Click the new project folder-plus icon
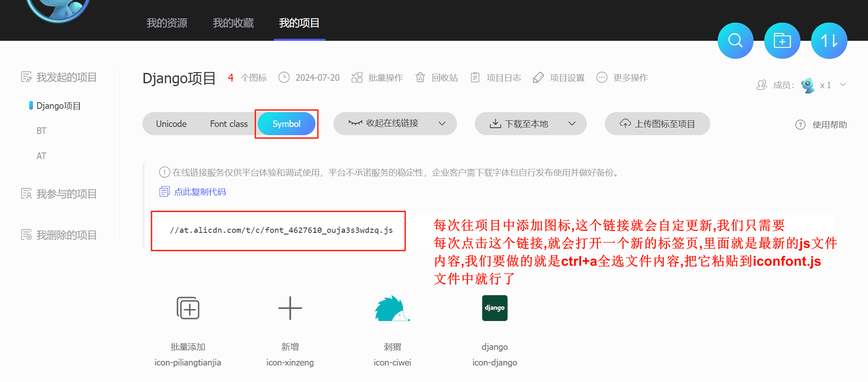This screenshot has width=868, height=382. coord(782,41)
